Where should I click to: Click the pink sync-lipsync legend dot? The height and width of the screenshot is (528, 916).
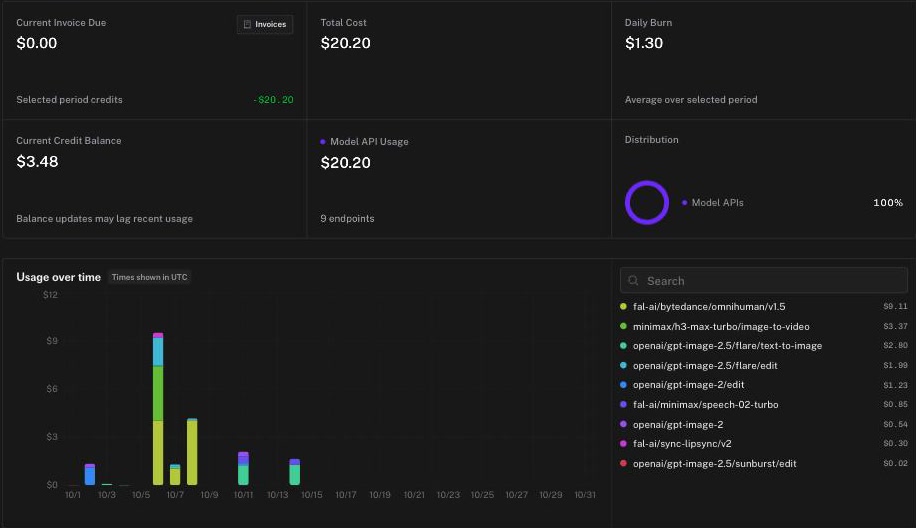[623, 444]
